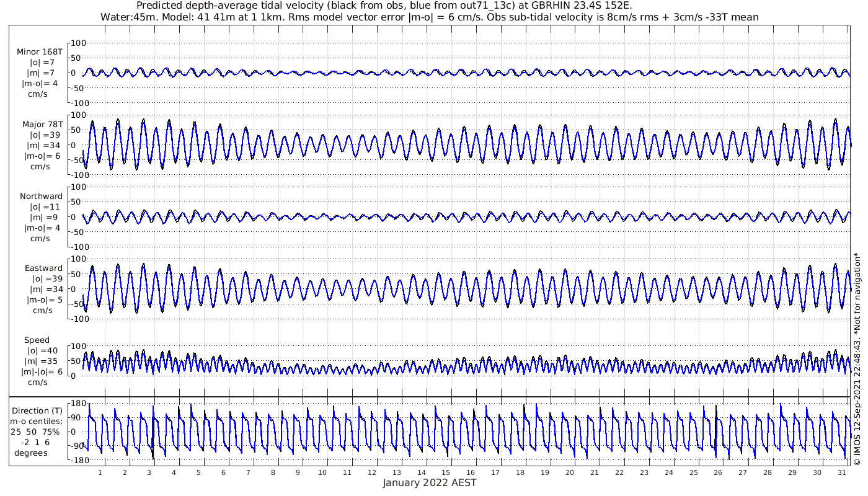This screenshot has height=496, width=868.
Task: Click the subtitle text starting with 'Water:45m'
Action: (428, 17)
